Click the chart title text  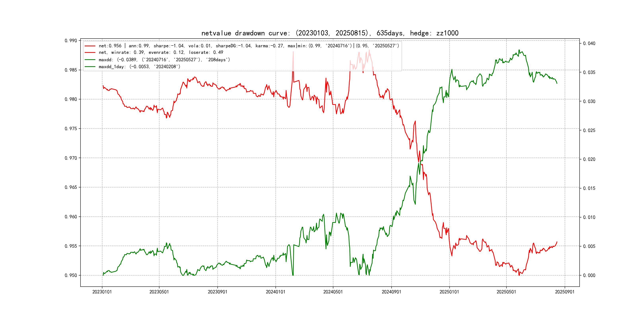tap(330, 33)
